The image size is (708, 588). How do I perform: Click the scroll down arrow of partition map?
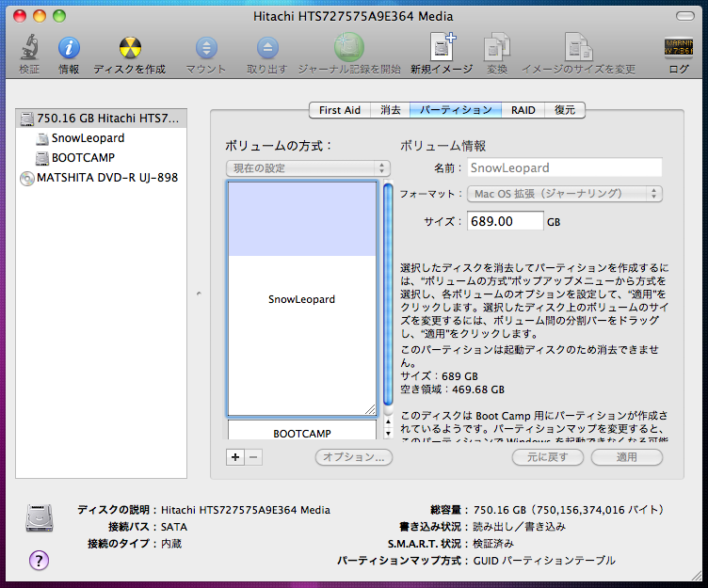point(388,433)
